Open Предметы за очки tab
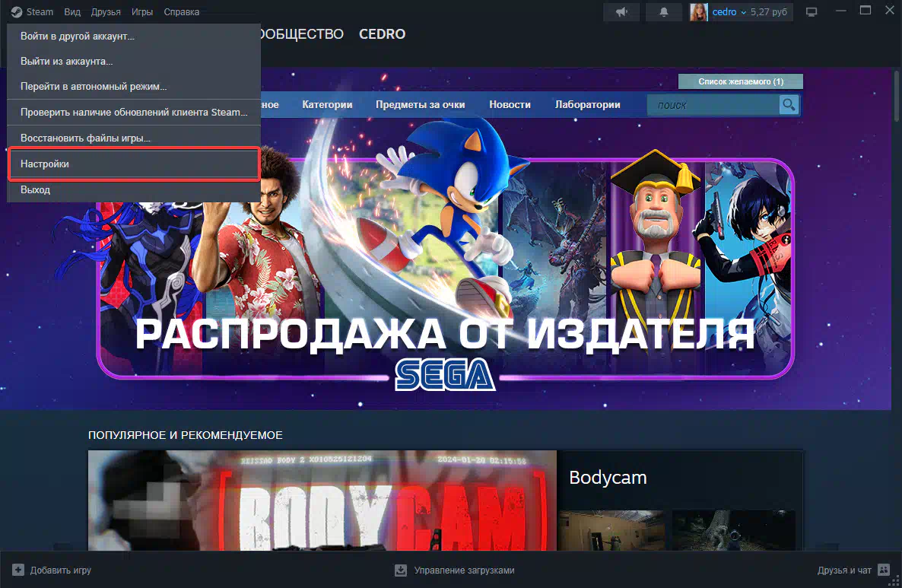This screenshot has width=902, height=588. tap(420, 105)
